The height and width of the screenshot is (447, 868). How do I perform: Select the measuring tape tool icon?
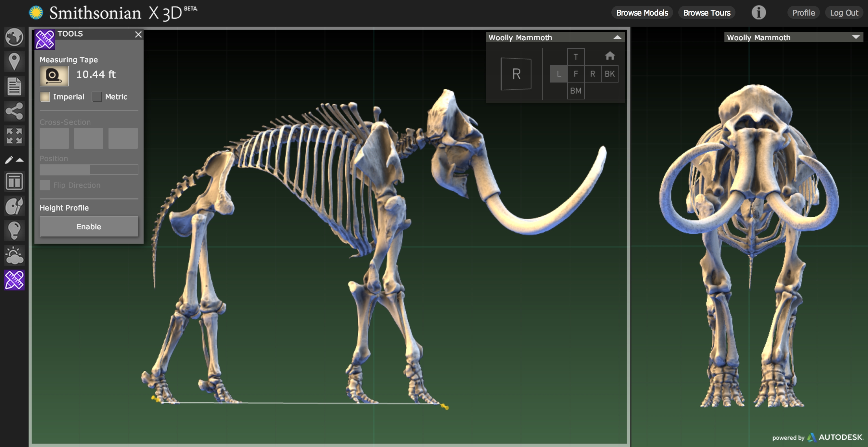pos(54,76)
